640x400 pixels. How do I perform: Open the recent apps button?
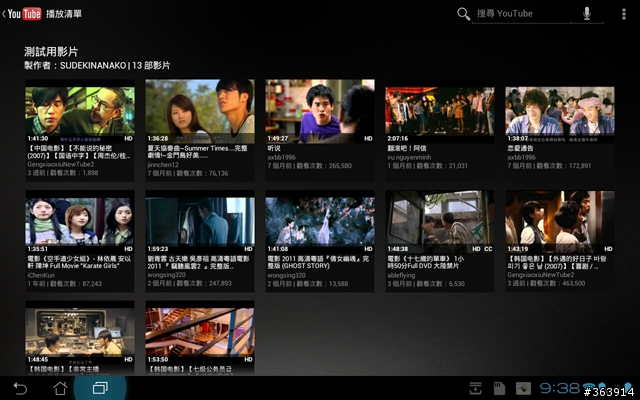[100, 388]
